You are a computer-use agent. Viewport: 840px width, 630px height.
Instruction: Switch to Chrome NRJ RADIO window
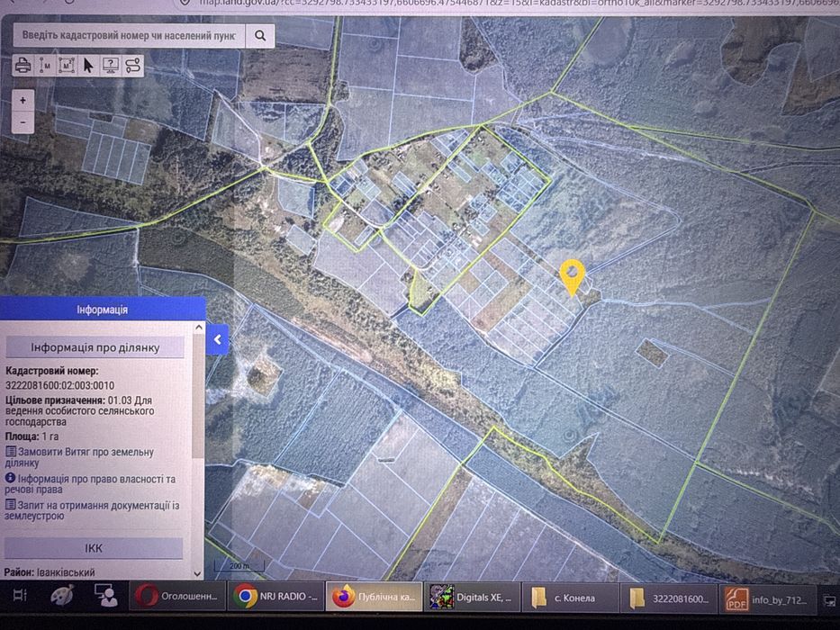275,596
